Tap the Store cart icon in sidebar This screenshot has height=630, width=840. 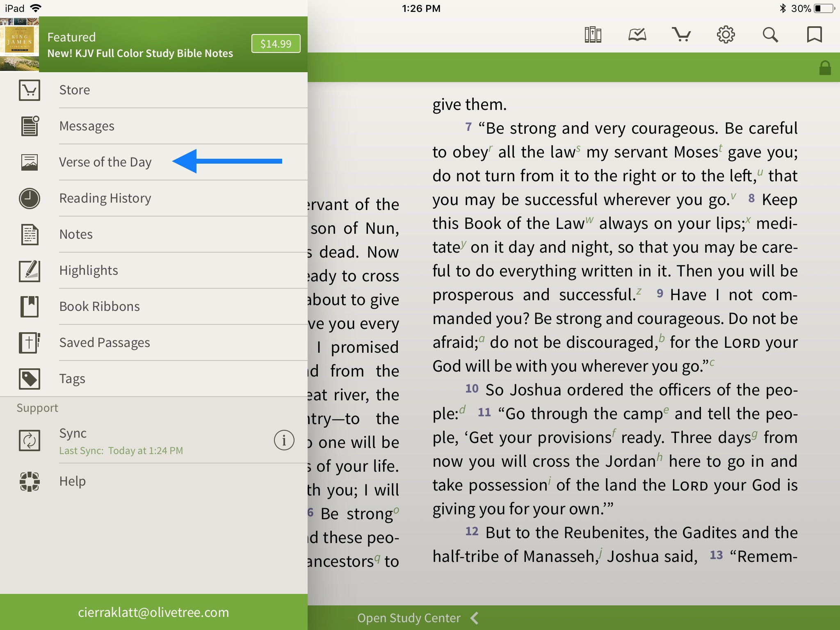tap(30, 90)
